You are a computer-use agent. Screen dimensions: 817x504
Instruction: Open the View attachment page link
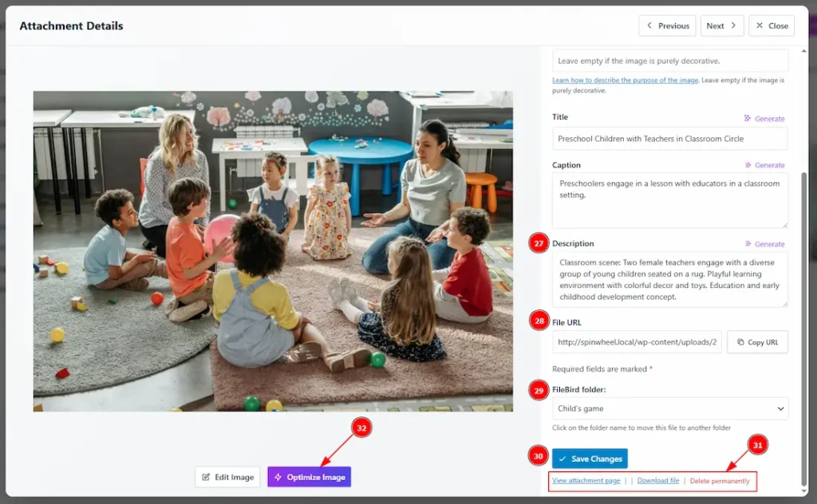[586, 481]
